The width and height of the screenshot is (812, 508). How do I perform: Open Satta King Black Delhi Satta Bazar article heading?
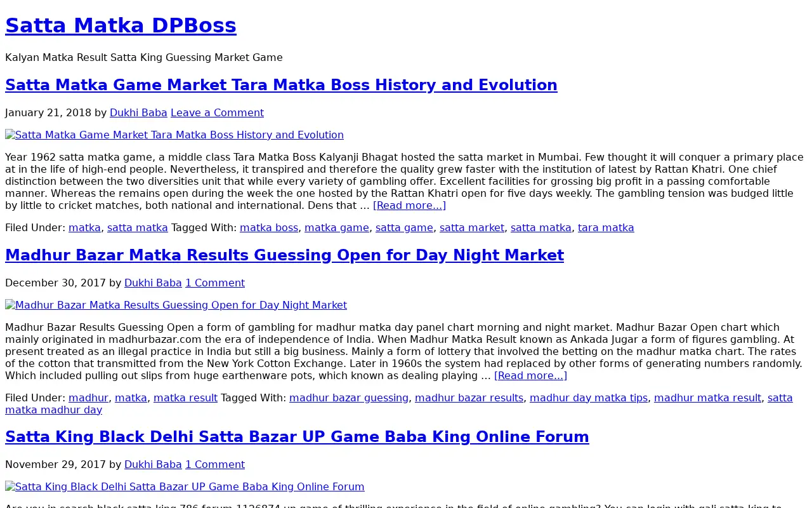pyautogui.click(x=297, y=437)
